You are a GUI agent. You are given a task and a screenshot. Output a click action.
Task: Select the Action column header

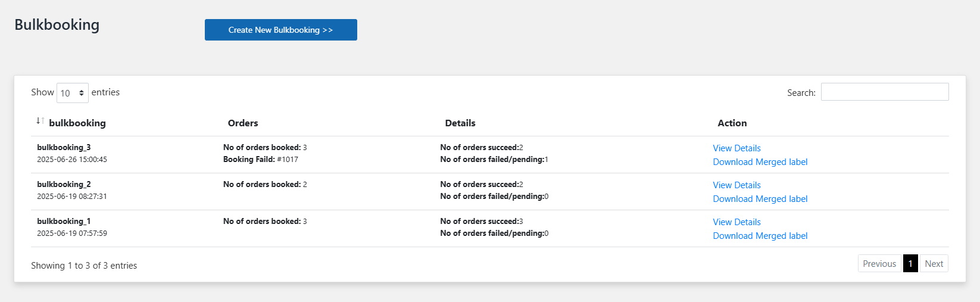(x=732, y=123)
